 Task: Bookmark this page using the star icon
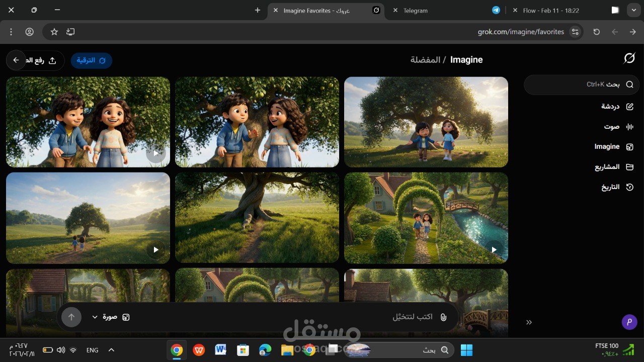tap(54, 32)
